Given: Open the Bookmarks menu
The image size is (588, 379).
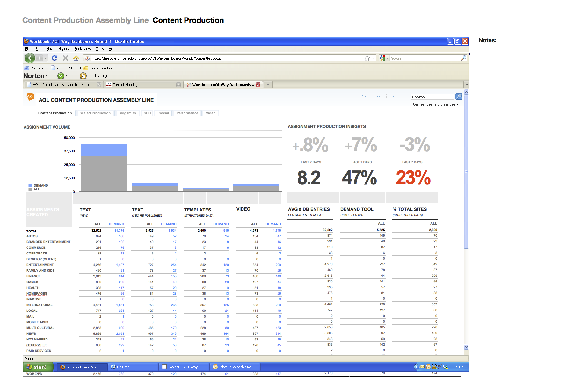Looking at the screenshot, I should [x=82, y=49].
